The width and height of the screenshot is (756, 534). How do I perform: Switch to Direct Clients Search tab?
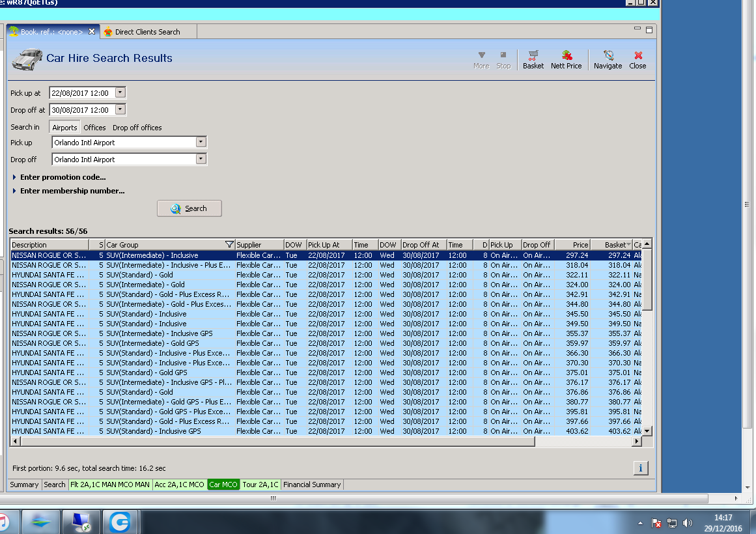pos(147,32)
